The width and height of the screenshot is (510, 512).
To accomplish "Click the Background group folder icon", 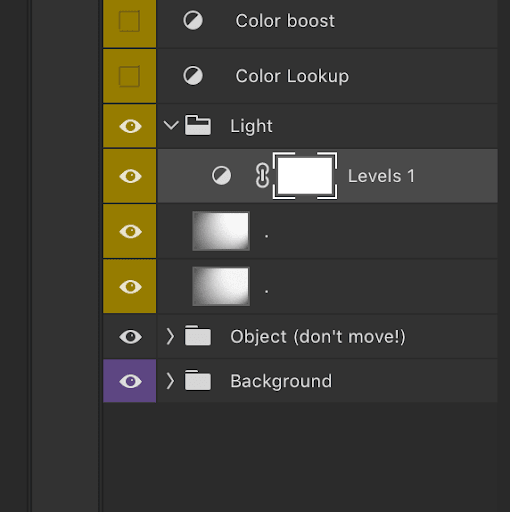I will point(198,380).
